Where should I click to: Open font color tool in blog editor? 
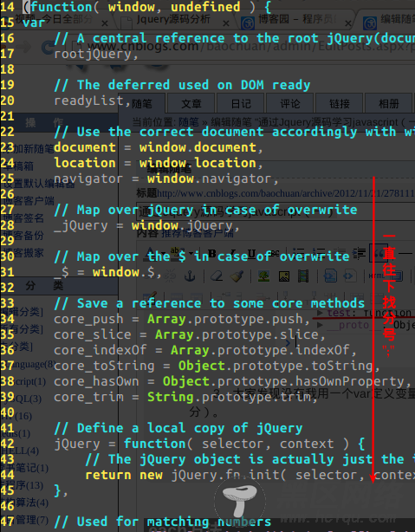point(151,254)
